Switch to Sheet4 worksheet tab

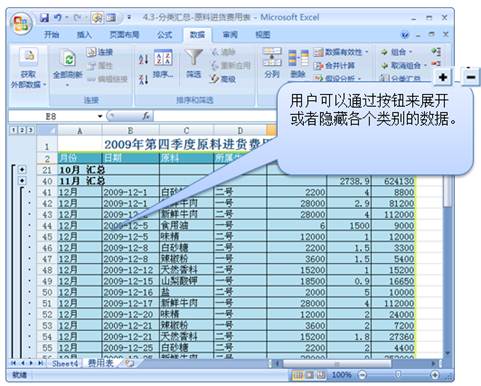click(65, 363)
